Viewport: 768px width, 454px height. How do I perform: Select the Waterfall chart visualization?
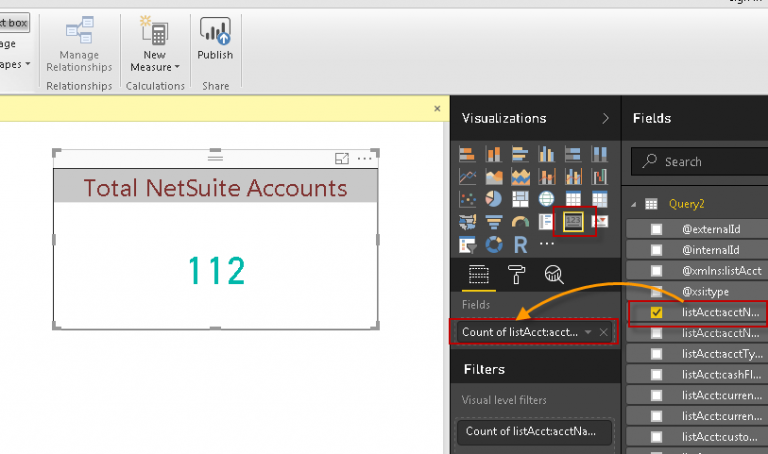click(x=600, y=177)
